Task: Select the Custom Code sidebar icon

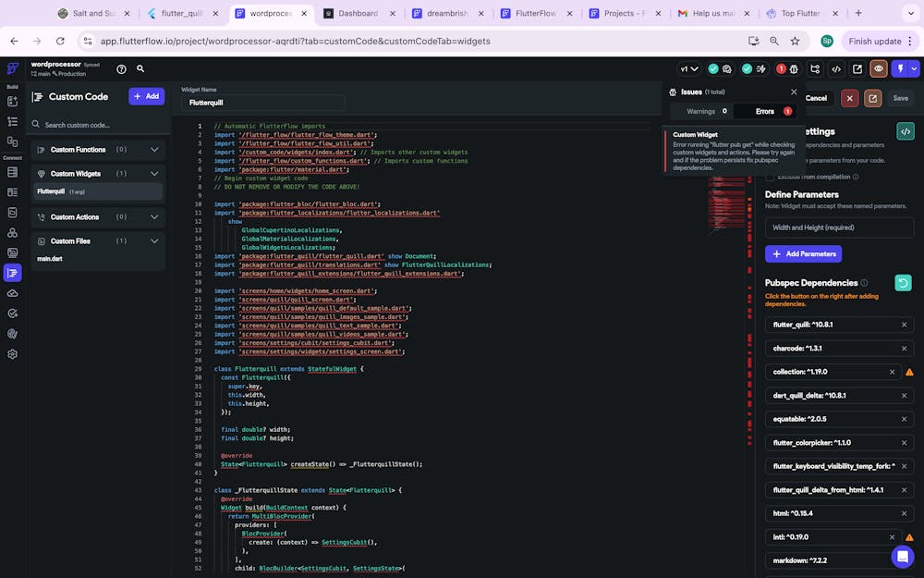Action: click(12, 273)
